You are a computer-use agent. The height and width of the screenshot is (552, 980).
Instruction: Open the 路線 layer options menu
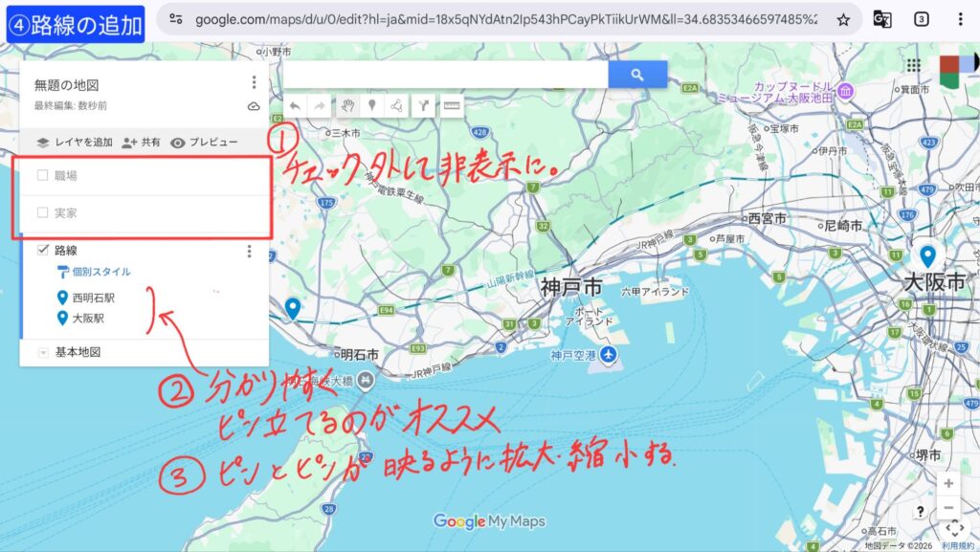250,252
